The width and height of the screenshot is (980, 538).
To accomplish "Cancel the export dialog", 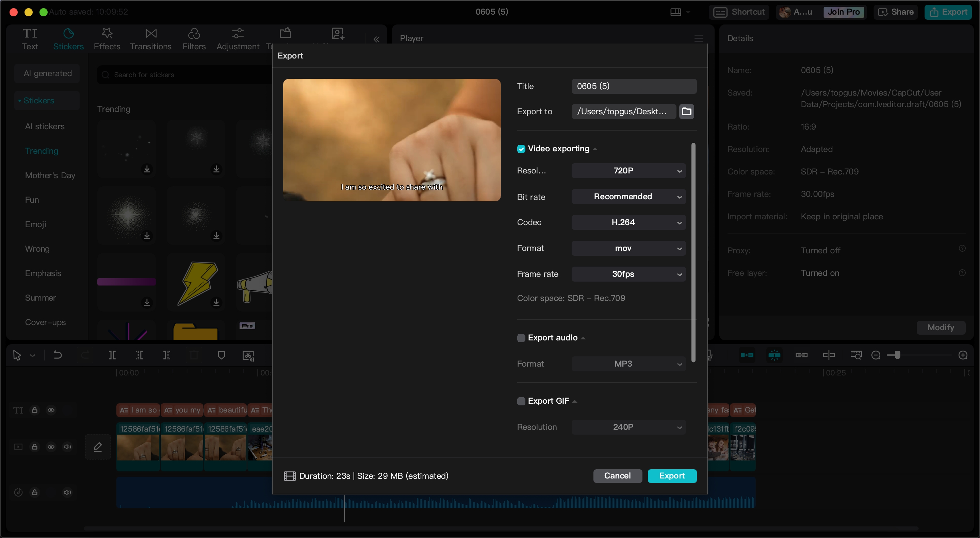I will pos(617,476).
